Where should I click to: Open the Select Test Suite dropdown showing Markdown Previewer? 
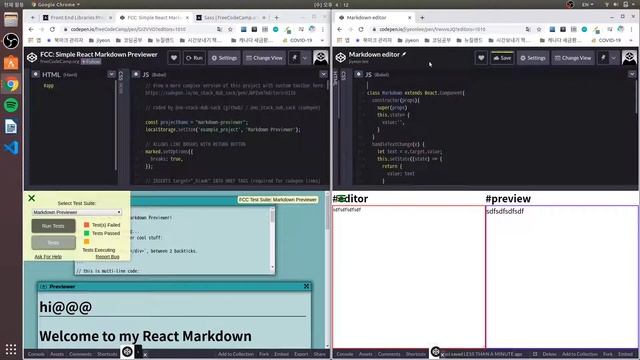[77, 212]
